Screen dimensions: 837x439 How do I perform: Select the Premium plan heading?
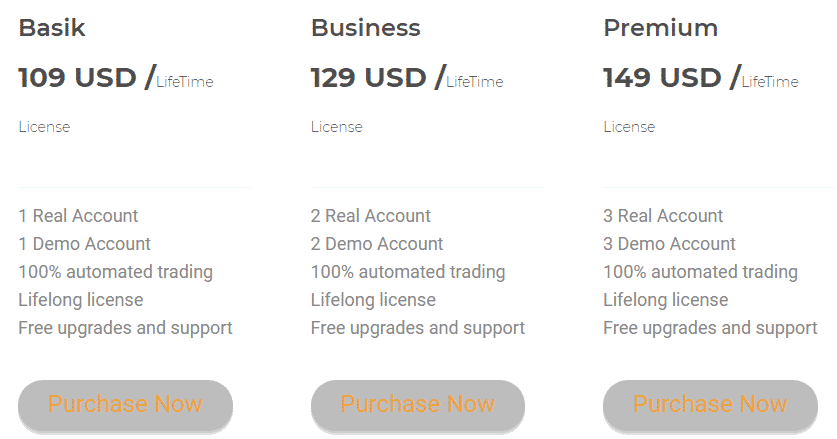661,28
